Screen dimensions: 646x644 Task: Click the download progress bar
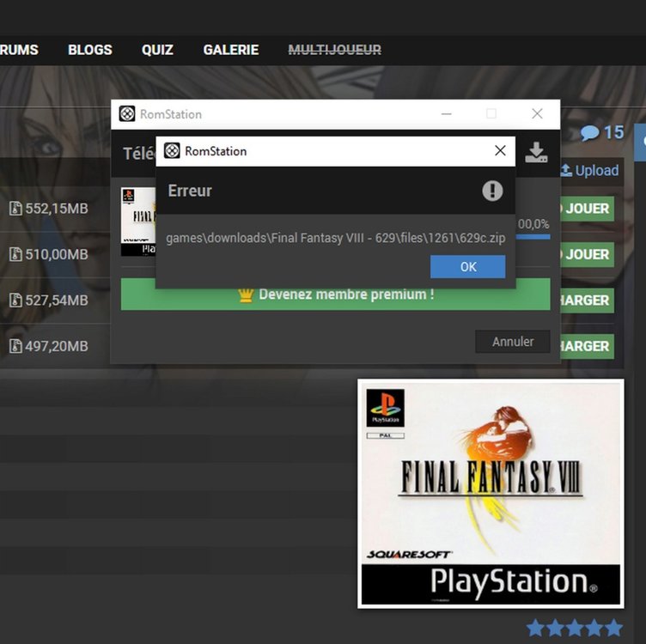pyautogui.click(x=533, y=237)
